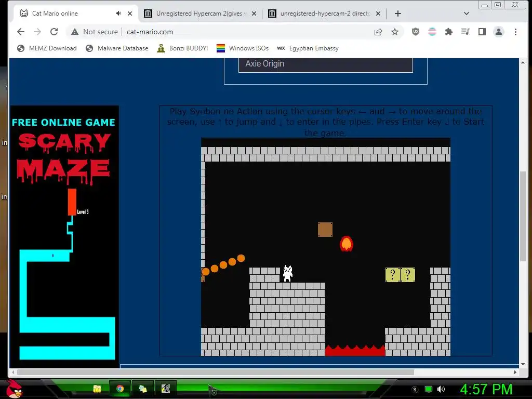Open the media control icon
The height and width of the screenshot is (399, 532).
pyautogui.click(x=465, y=32)
